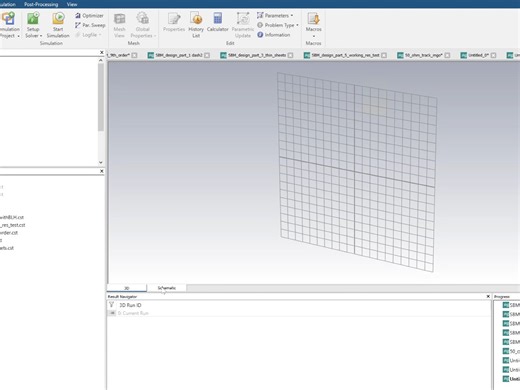Viewport: 520px width, 390px height.
Task: Click the Parametric Update icon
Action: pos(243,18)
